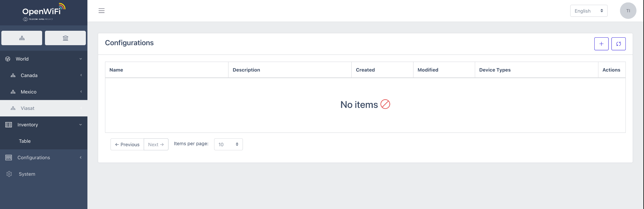Collapse the Inventory menu section
The width and height of the screenshot is (644, 209).
click(x=80, y=125)
